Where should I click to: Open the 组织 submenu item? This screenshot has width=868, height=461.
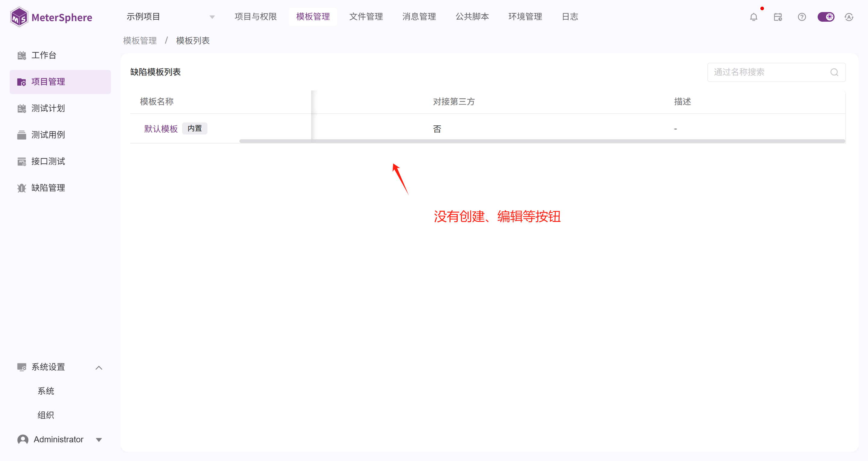tap(46, 415)
